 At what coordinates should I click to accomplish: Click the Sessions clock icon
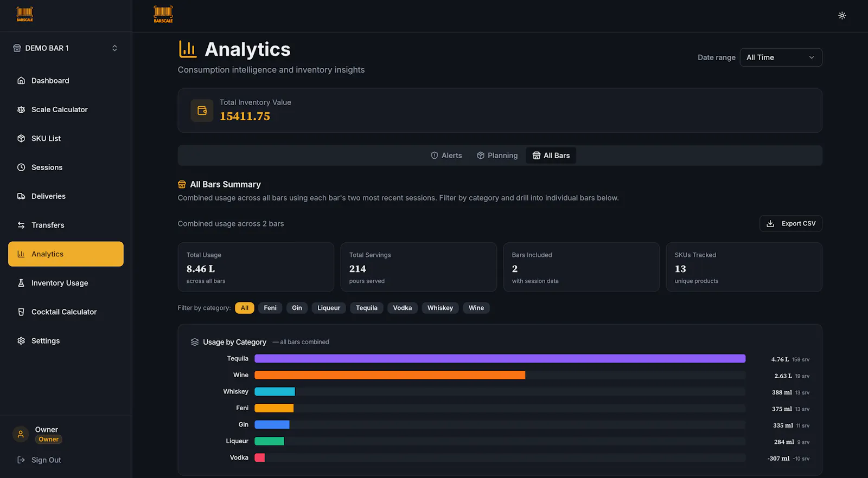click(21, 167)
